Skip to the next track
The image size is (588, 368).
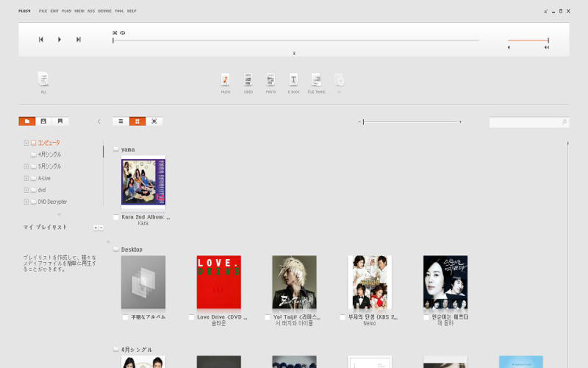79,40
